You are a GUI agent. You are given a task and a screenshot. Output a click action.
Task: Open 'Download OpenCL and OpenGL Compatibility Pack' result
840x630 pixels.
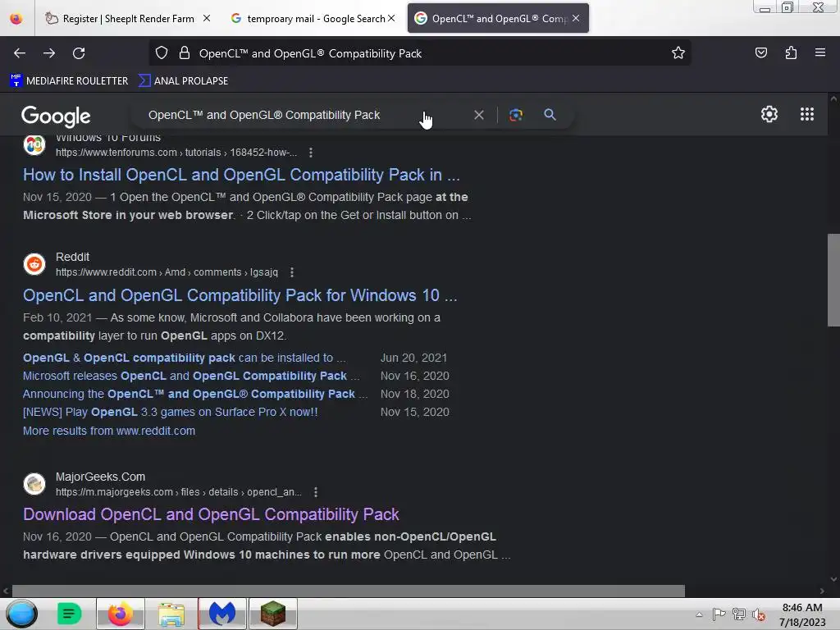[x=211, y=514]
